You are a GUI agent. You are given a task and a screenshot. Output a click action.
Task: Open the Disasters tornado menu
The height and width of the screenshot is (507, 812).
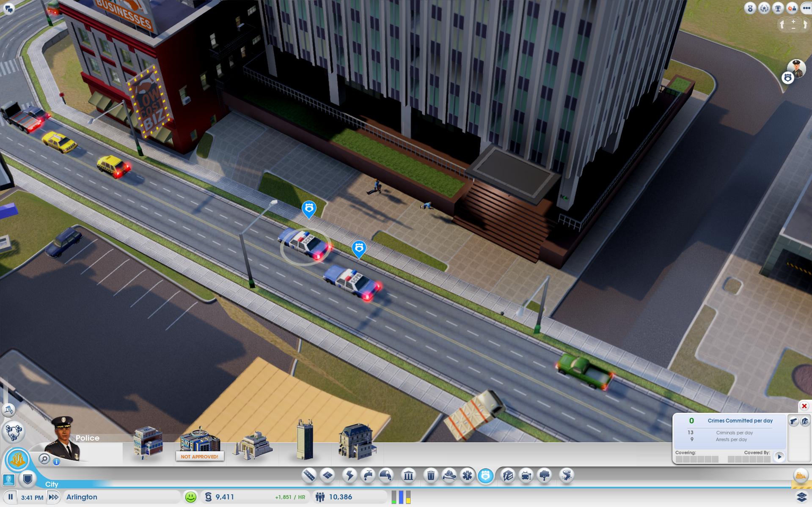coord(566,476)
